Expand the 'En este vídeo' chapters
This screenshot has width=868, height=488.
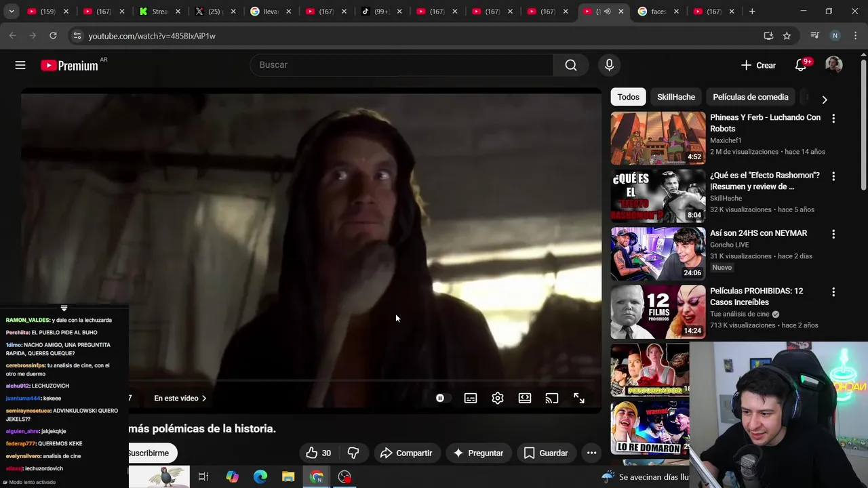point(180,399)
